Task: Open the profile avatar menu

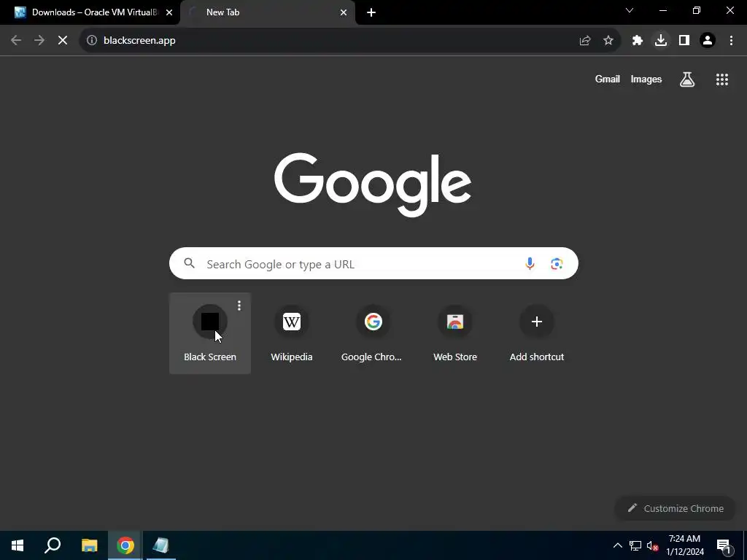Action: [708, 41]
